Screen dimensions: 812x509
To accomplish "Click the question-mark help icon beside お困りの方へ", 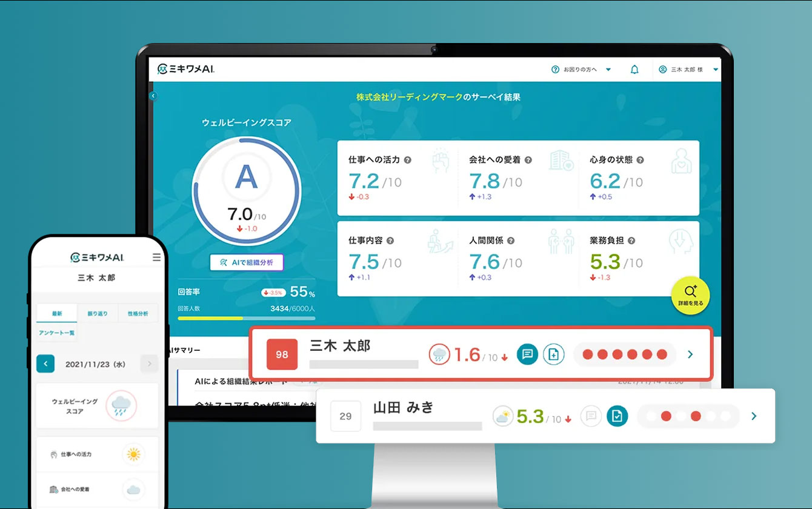I will [556, 69].
